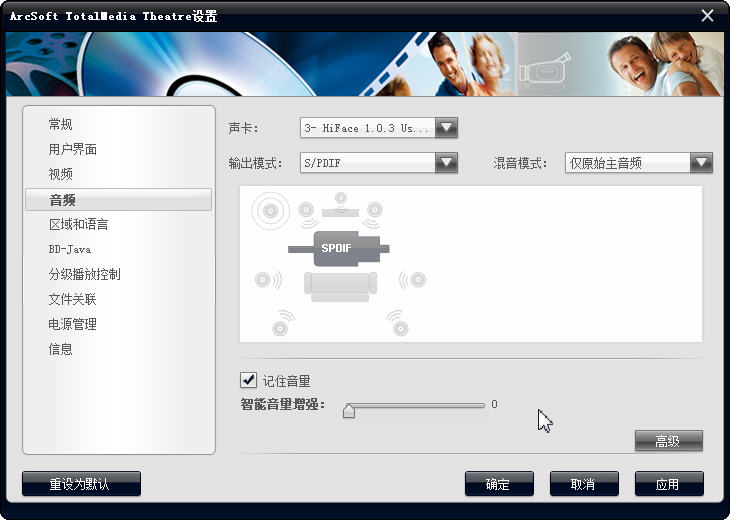Open the 区域和语言 settings section

click(79, 224)
